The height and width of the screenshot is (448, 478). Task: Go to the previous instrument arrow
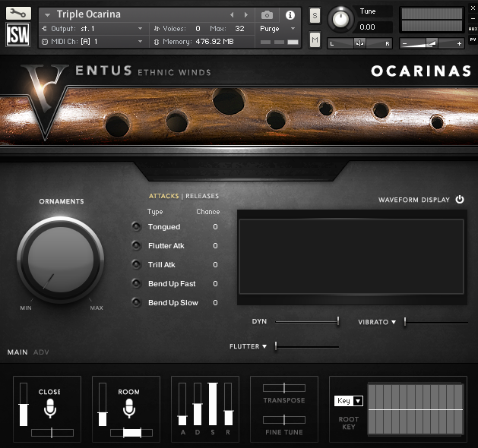232,14
